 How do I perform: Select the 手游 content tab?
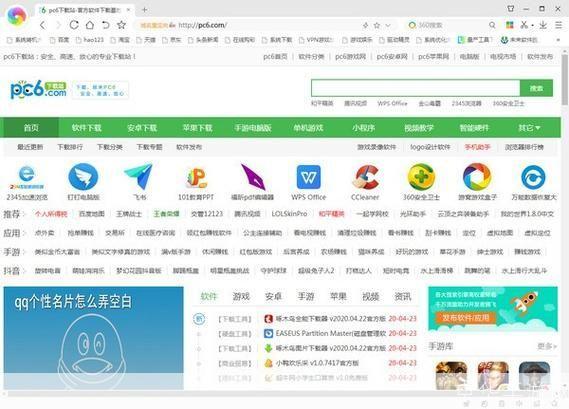coord(306,296)
